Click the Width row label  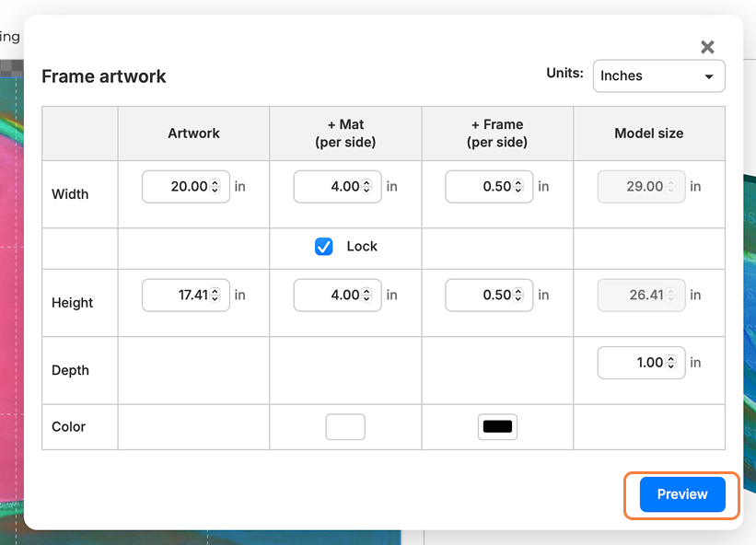pos(70,194)
